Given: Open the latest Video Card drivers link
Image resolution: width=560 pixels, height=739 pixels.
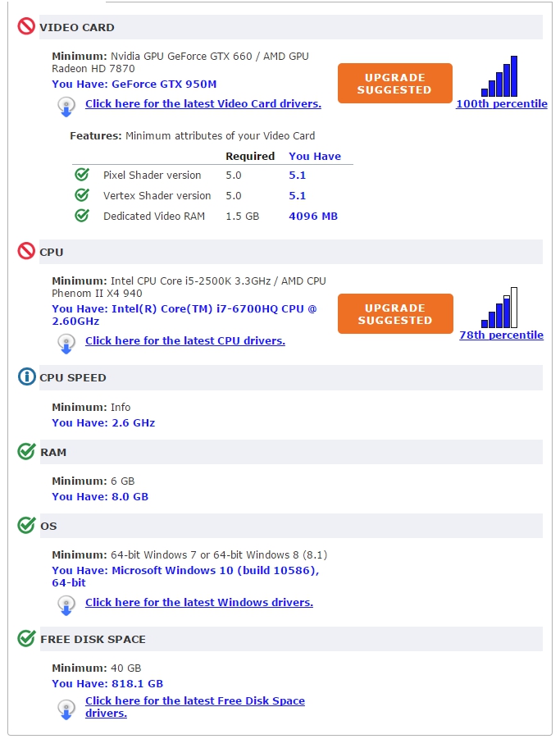Looking at the screenshot, I should pos(203,103).
